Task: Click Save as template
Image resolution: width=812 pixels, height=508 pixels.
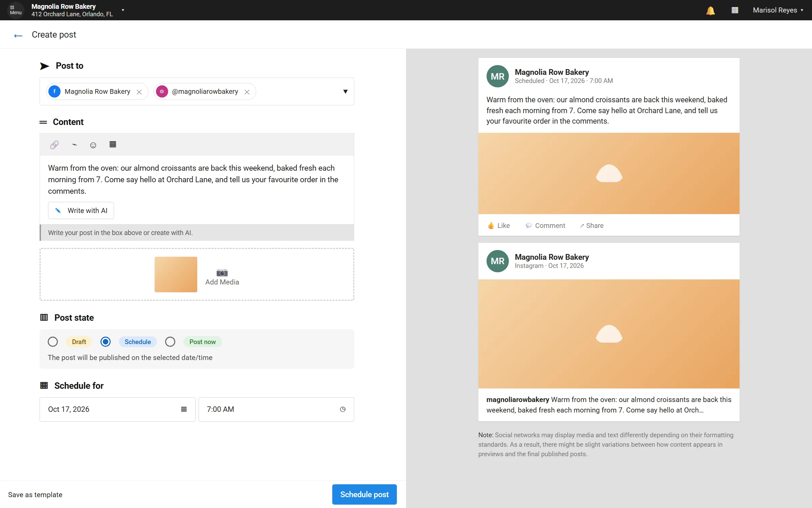Action: tap(35, 495)
